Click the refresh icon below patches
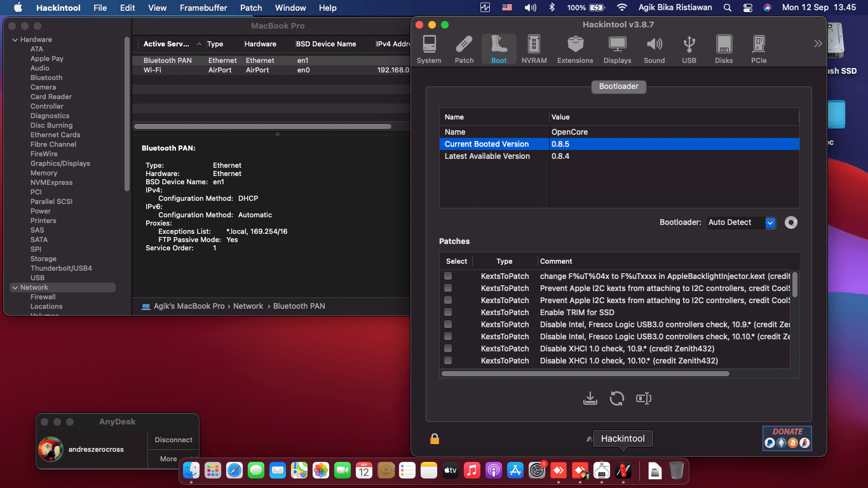The width and height of the screenshot is (868, 488). pyautogui.click(x=616, y=398)
